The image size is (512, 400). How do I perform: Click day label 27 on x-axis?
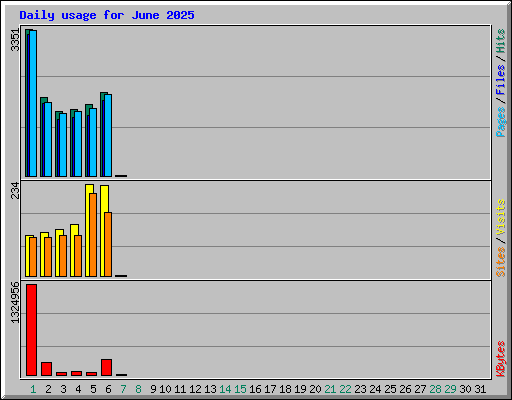pyautogui.click(x=420, y=389)
